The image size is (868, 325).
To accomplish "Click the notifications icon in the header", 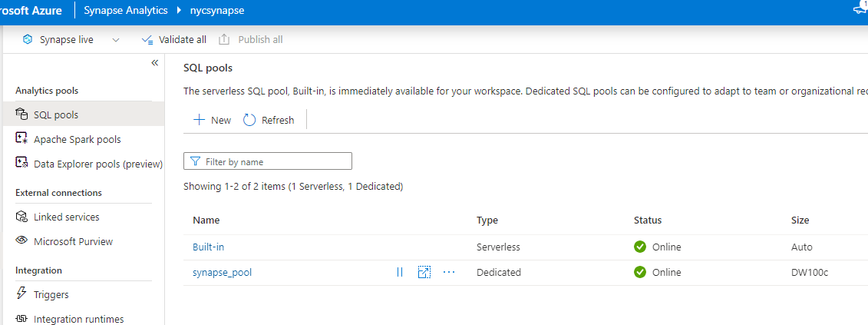I will tap(861, 8).
